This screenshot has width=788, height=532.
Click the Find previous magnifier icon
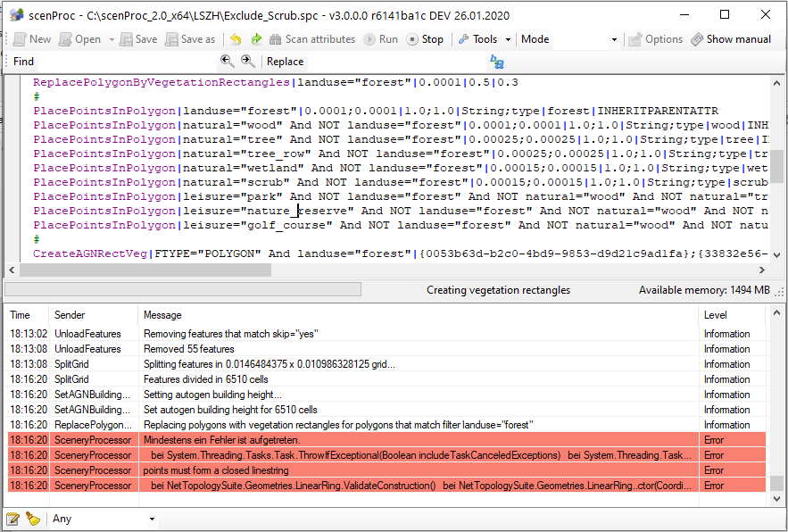228,62
